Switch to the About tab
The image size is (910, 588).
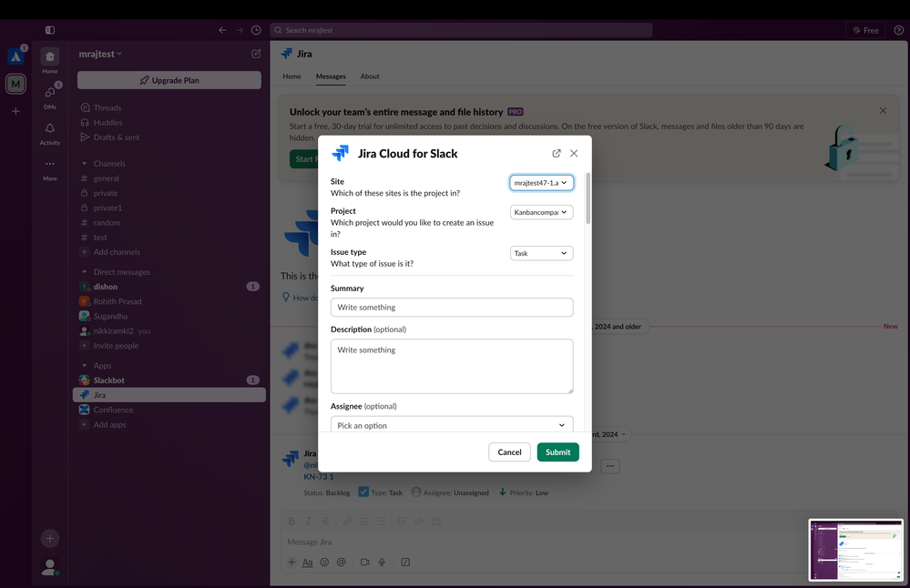[370, 76]
